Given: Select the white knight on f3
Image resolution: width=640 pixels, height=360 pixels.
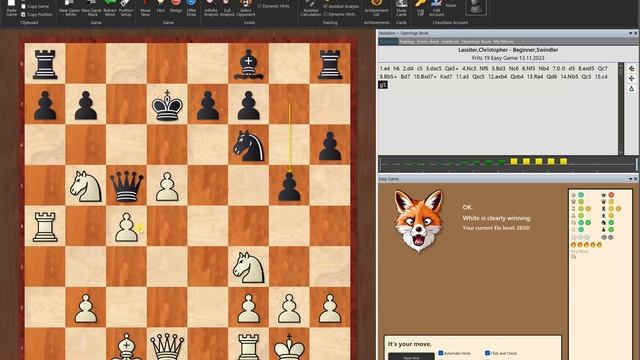Looking at the screenshot, I should (x=249, y=267).
